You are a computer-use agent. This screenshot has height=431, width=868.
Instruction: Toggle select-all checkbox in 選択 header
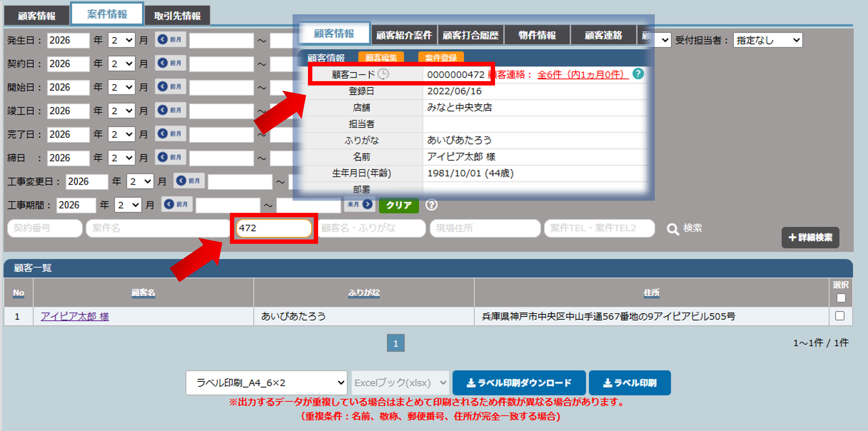point(841,298)
